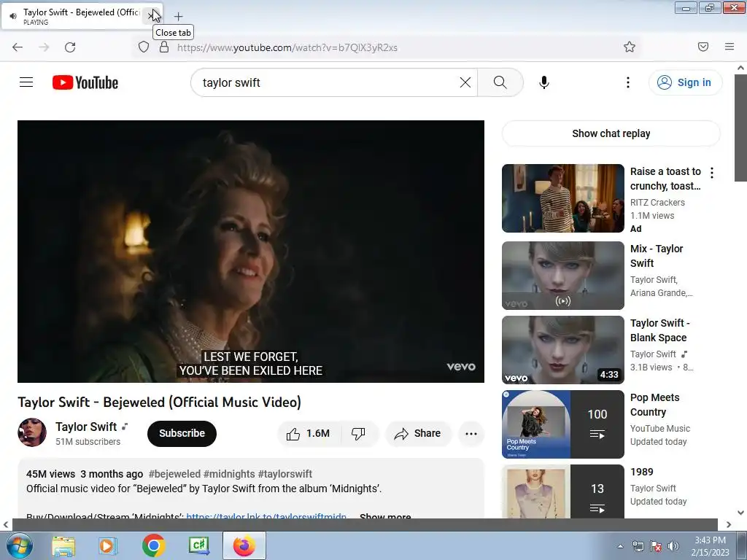Pause the Bejeweled video player
Image resolution: width=747 pixels, height=560 pixels.
pyautogui.click(x=251, y=252)
